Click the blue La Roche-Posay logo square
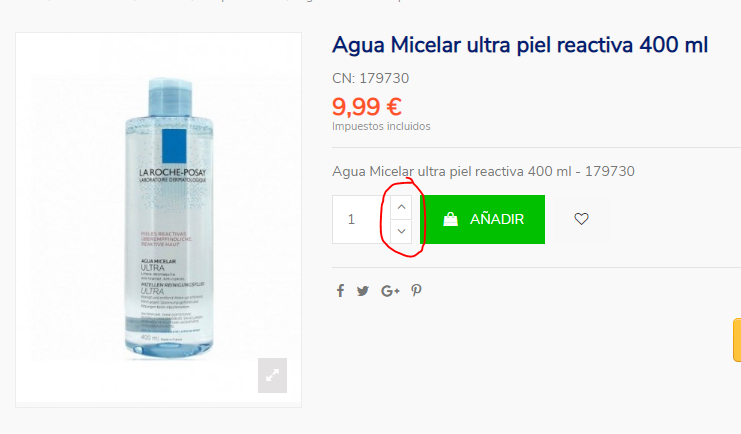741x434 pixels. pos(174,146)
